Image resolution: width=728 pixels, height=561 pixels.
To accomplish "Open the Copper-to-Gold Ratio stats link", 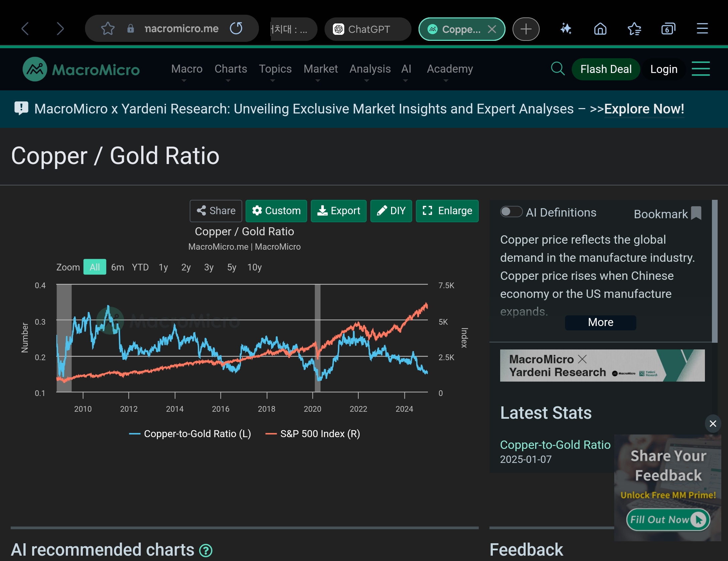I will (555, 445).
